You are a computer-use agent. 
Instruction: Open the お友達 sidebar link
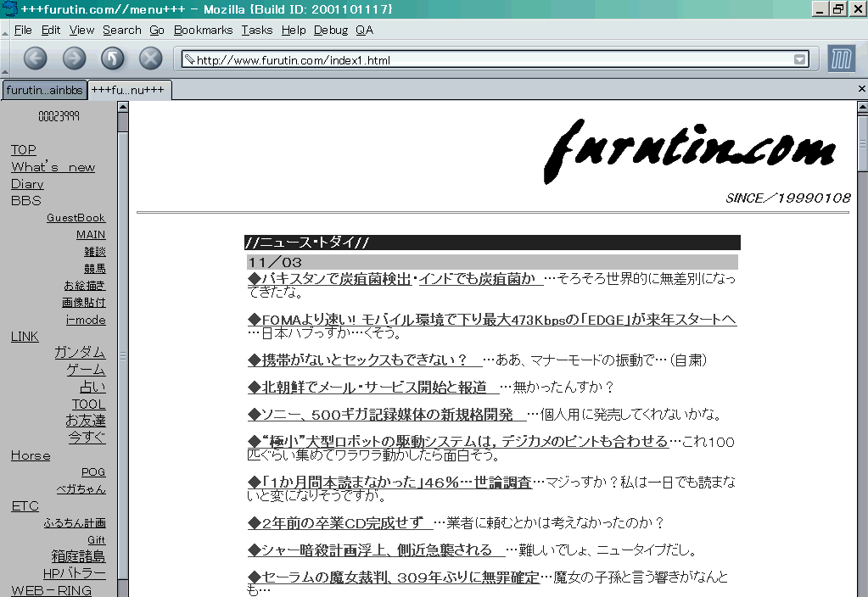click(x=85, y=421)
